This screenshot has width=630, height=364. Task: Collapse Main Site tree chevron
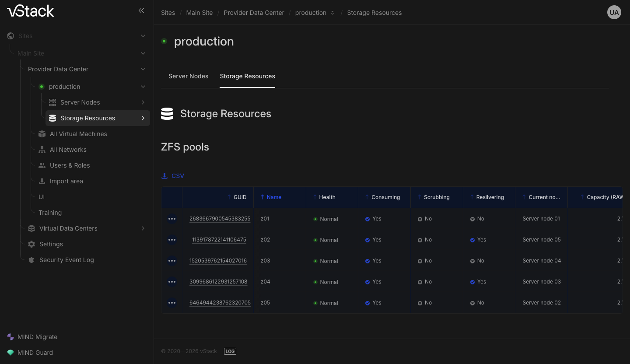[143, 53]
